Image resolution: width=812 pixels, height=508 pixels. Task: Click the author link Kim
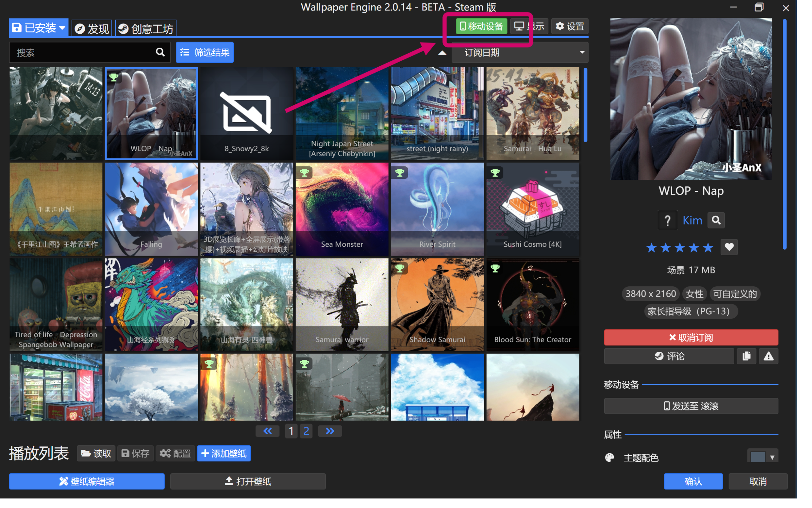pos(692,220)
